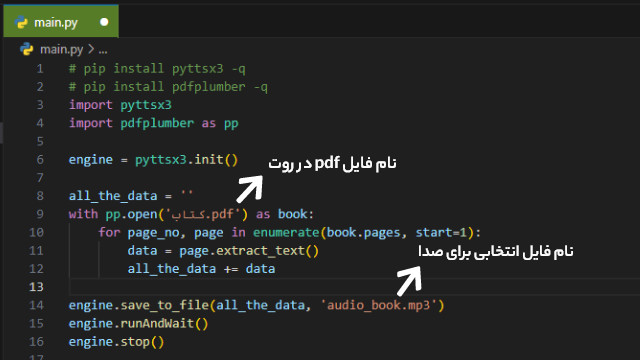Click the comment 'pip install pdfplumber -q'
This screenshot has height=360, width=640.
168,87
